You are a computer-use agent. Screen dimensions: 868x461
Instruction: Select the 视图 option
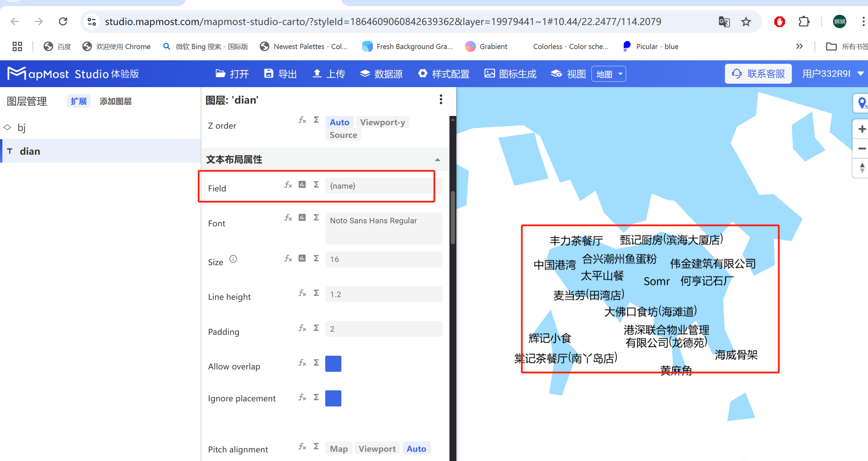pos(567,73)
